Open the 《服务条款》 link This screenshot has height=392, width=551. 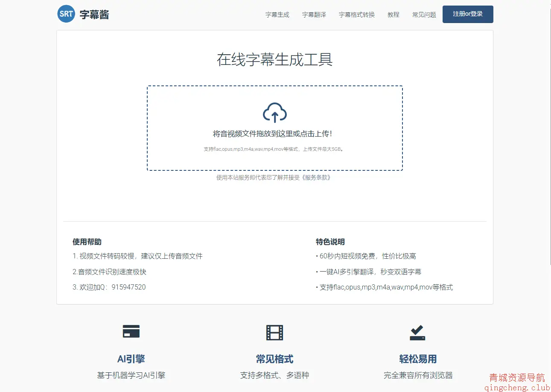(316, 178)
